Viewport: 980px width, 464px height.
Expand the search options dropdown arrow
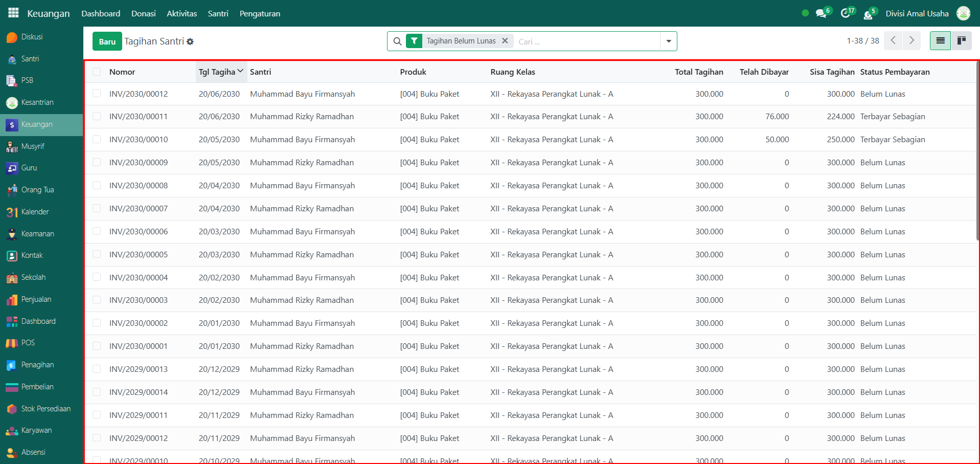[668, 41]
